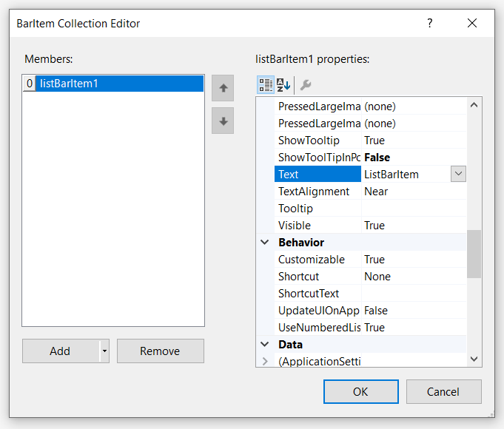Click the Help question mark icon
The image size is (504, 429).
(429, 24)
